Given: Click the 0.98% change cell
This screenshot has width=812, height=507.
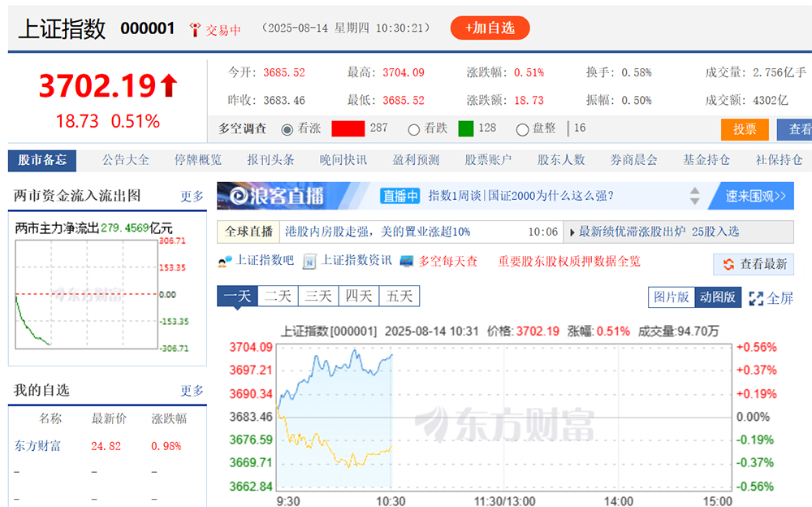Looking at the screenshot, I should pos(166,446).
